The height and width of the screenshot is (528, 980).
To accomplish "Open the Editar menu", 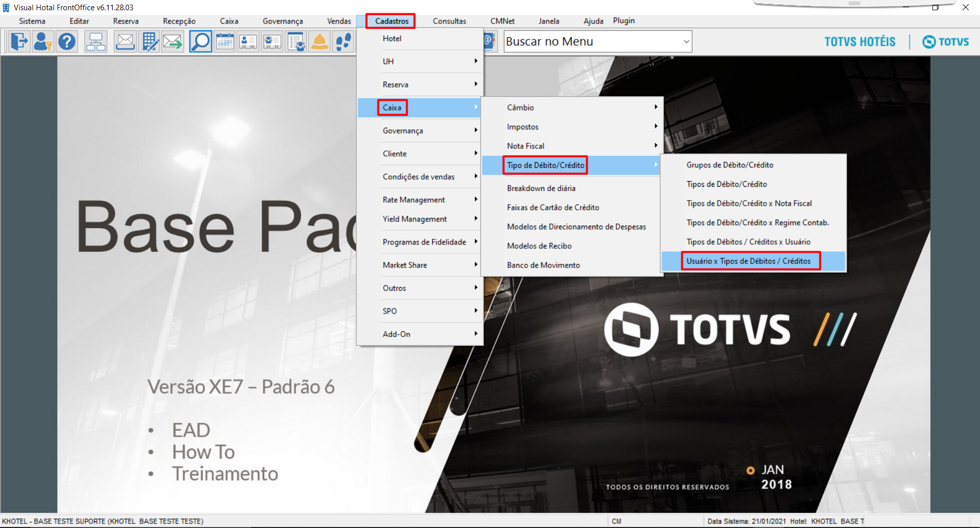I will pyautogui.click(x=79, y=21).
